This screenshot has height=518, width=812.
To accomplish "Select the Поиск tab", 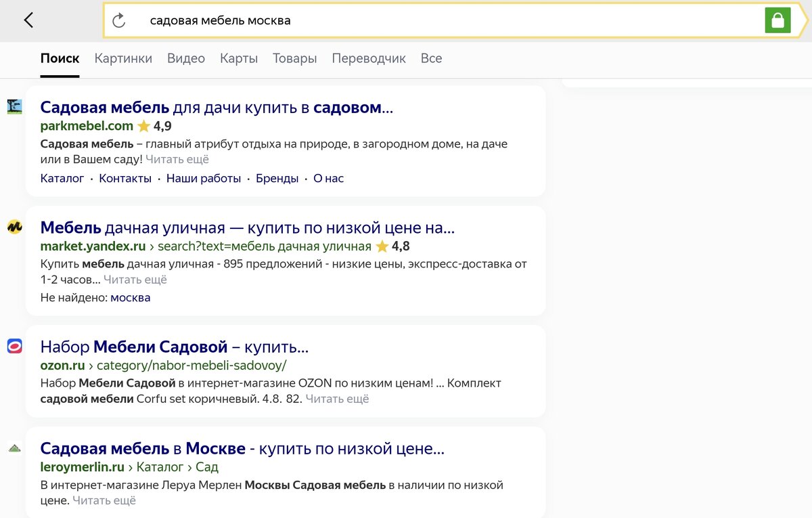I will pyautogui.click(x=60, y=58).
